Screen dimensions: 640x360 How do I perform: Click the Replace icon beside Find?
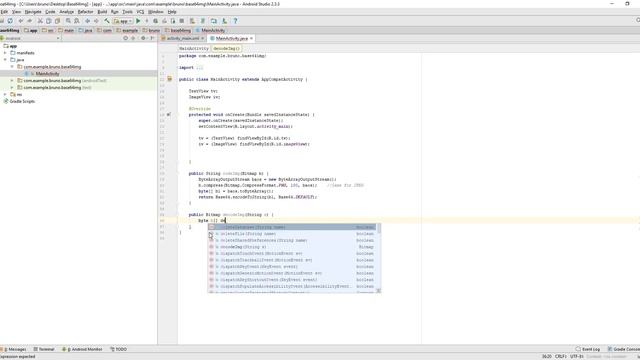pyautogui.click(x=77, y=21)
